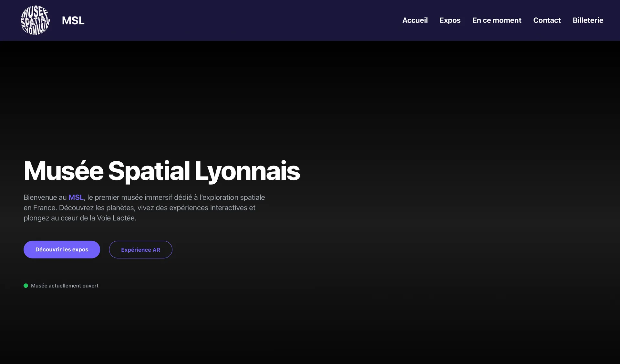
Task: Select En ce moment in navigation
Action: click(x=497, y=20)
